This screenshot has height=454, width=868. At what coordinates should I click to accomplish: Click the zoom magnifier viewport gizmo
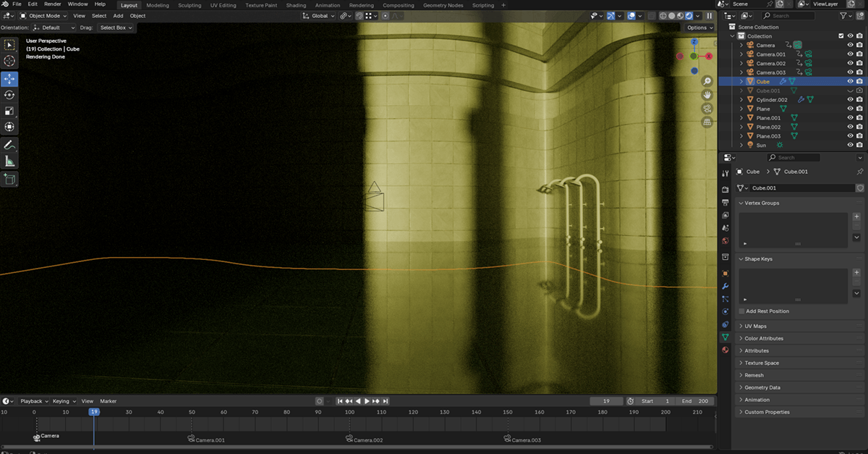[707, 81]
